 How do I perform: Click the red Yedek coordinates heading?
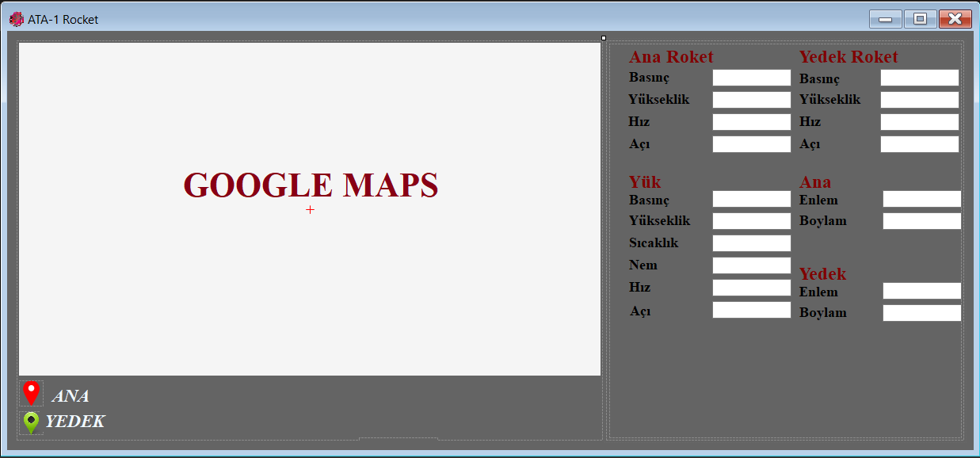point(822,274)
